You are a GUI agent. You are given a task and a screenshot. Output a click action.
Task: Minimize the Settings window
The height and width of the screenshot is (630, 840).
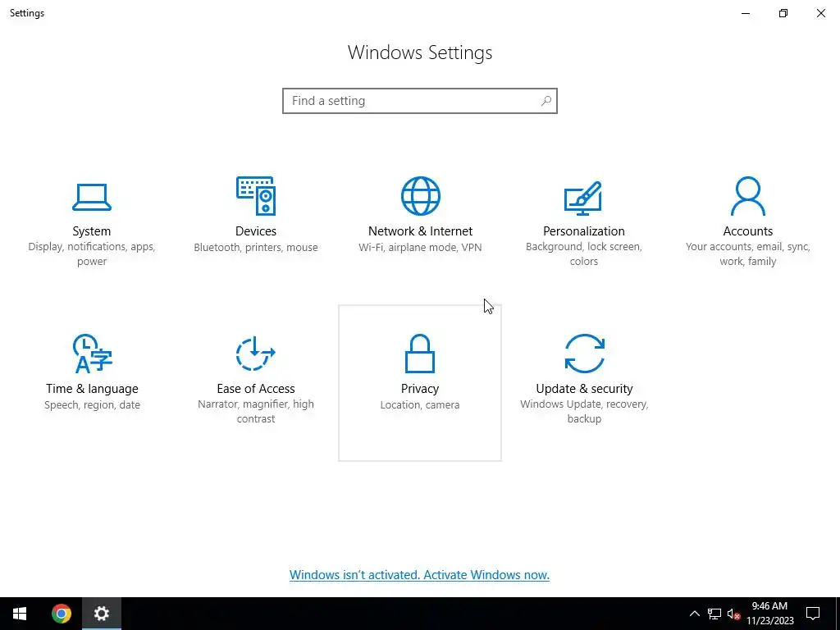click(x=746, y=13)
